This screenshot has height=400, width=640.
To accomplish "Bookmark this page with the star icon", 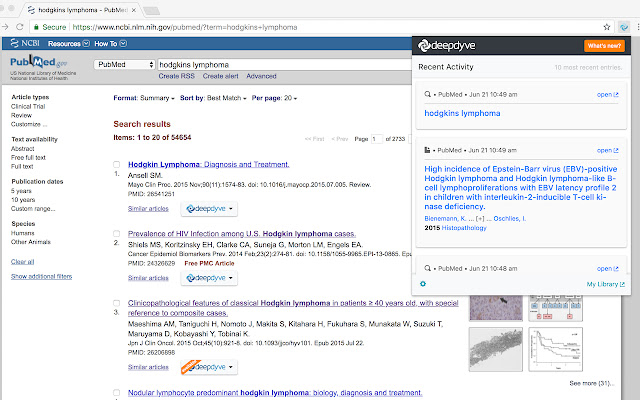I will tap(607, 27).
